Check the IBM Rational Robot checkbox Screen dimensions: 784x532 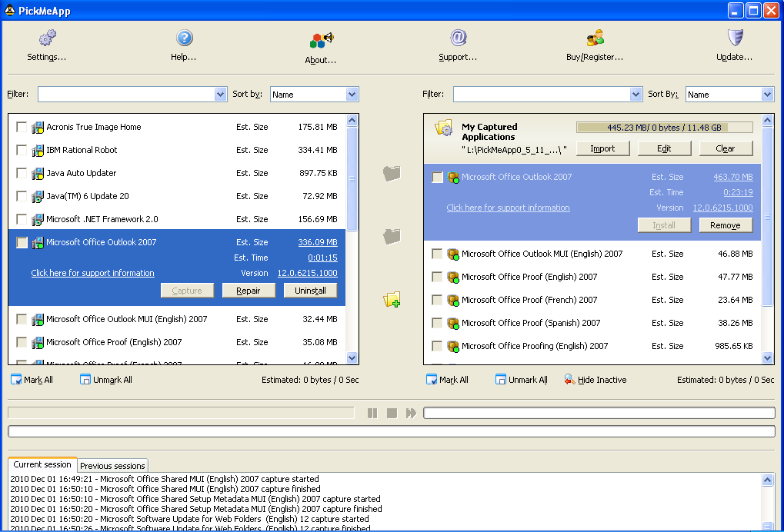22,150
